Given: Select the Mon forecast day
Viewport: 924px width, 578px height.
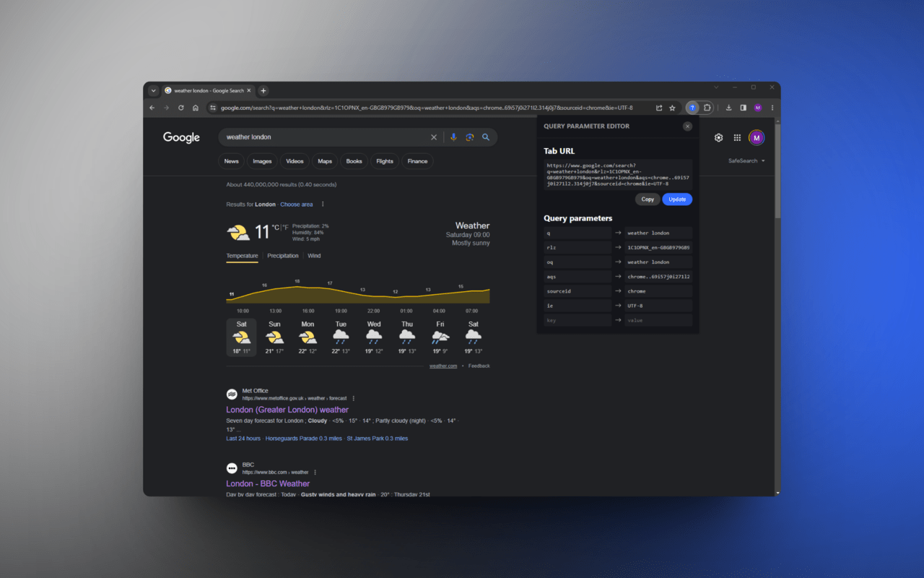Looking at the screenshot, I should coord(308,338).
